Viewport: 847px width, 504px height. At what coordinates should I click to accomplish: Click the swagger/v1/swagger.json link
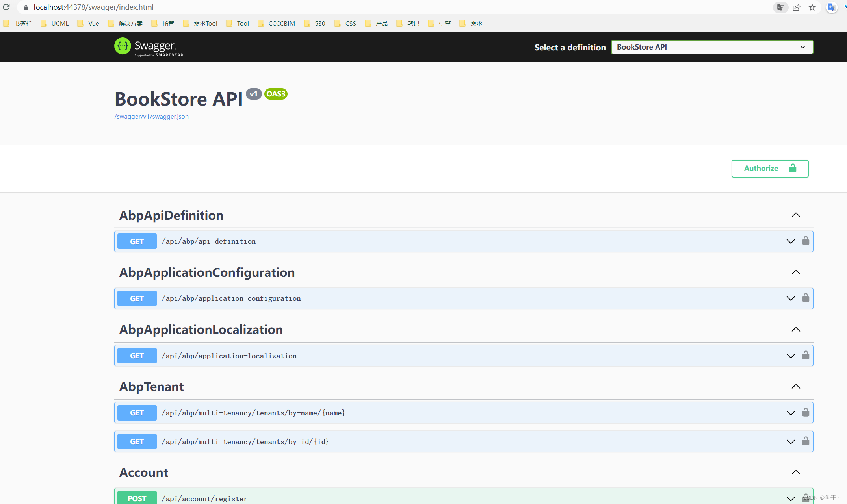pyautogui.click(x=152, y=116)
